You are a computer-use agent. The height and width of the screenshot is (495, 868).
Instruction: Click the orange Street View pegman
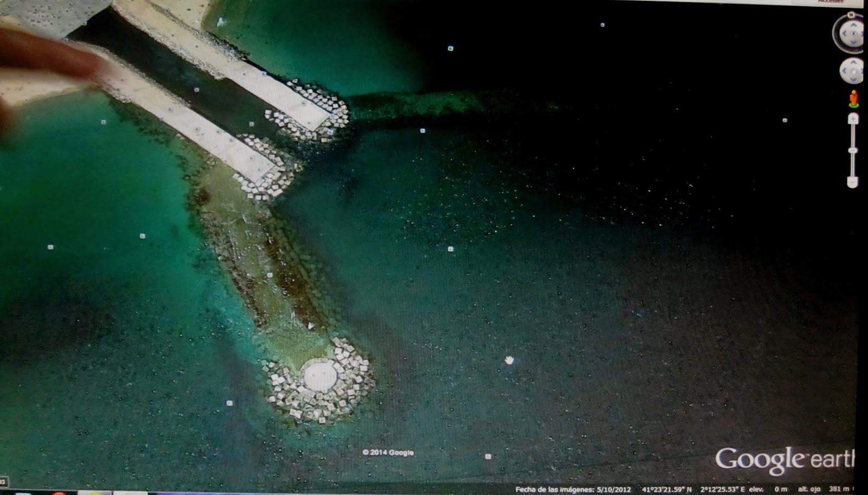(x=854, y=98)
